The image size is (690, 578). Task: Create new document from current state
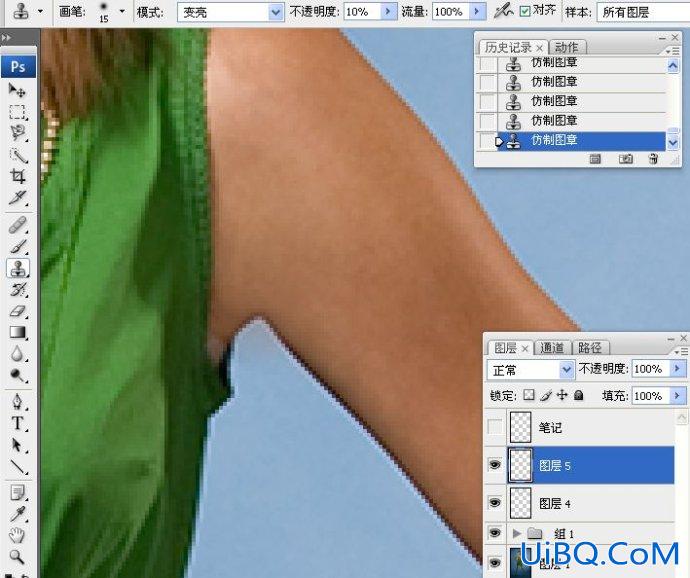[595, 158]
